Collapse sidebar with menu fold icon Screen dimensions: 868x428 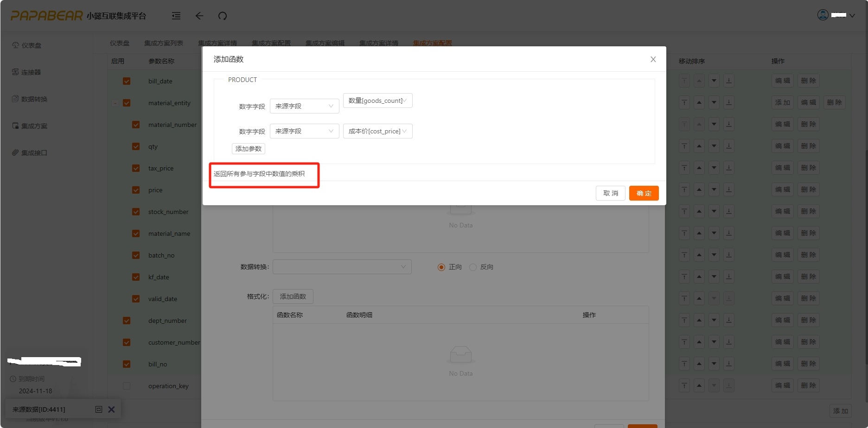(176, 16)
